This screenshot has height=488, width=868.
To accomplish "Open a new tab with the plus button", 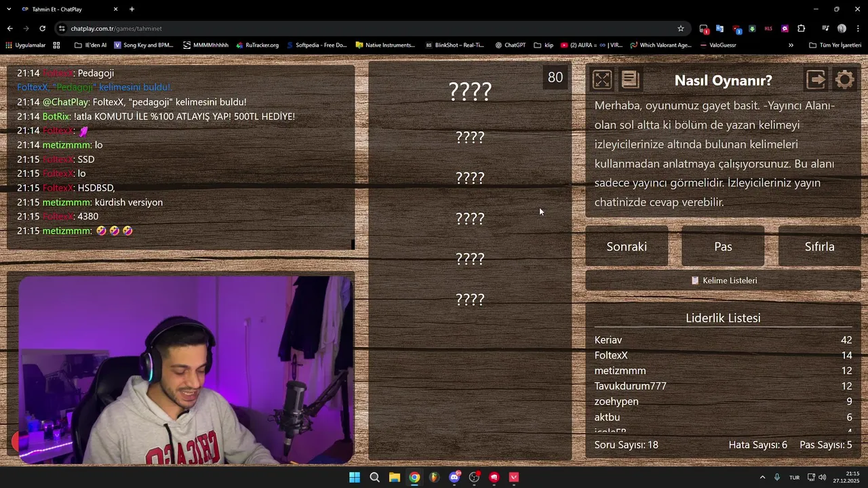I will tap(132, 9).
